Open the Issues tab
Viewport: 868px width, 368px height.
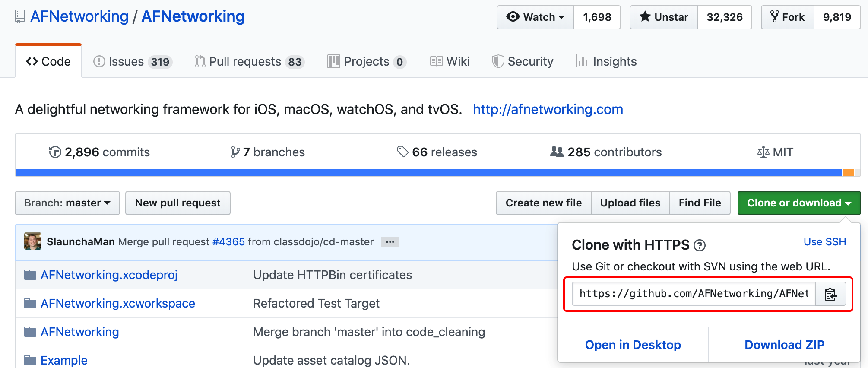coord(133,62)
